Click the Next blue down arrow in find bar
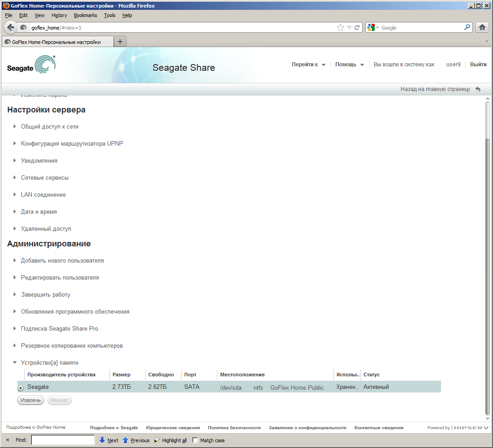 pyautogui.click(x=102, y=440)
